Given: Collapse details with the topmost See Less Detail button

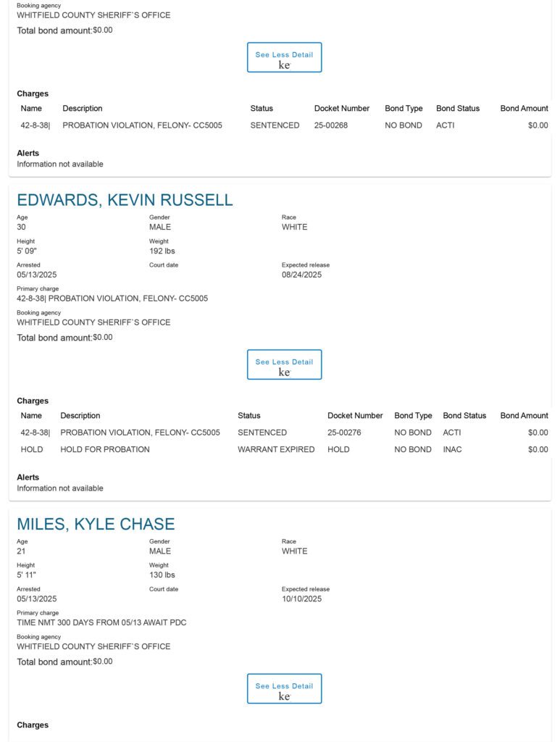Looking at the screenshot, I should coord(284,57).
